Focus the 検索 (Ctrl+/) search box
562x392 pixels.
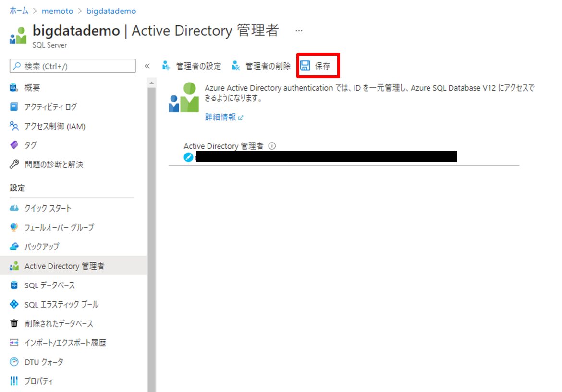click(x=73, y=66)
